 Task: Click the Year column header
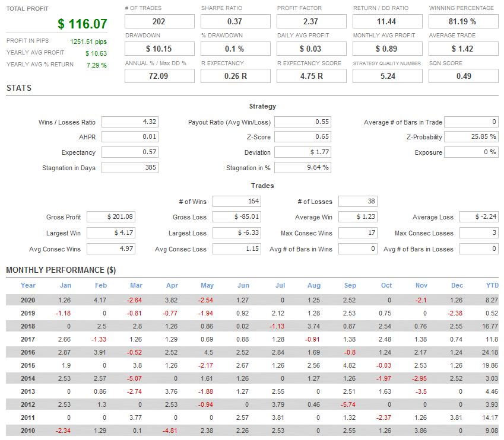(x=28, y=285)
